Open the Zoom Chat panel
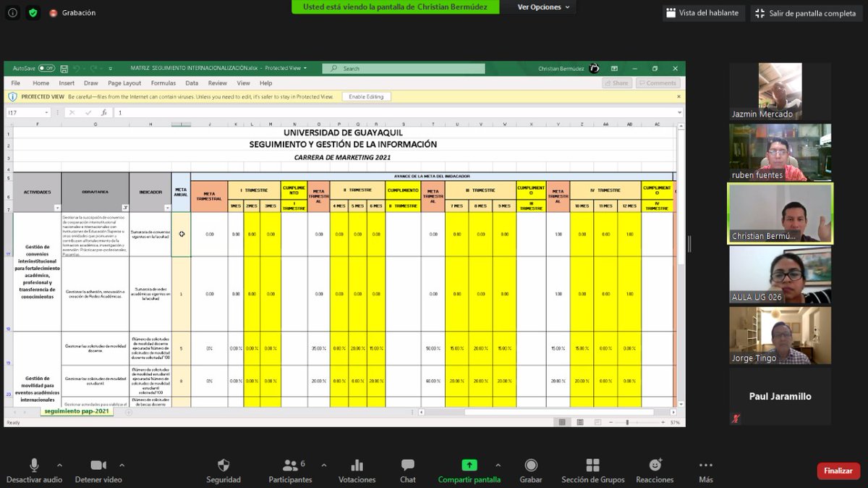The height and width of the screenshot is (488, 868). 408,471
